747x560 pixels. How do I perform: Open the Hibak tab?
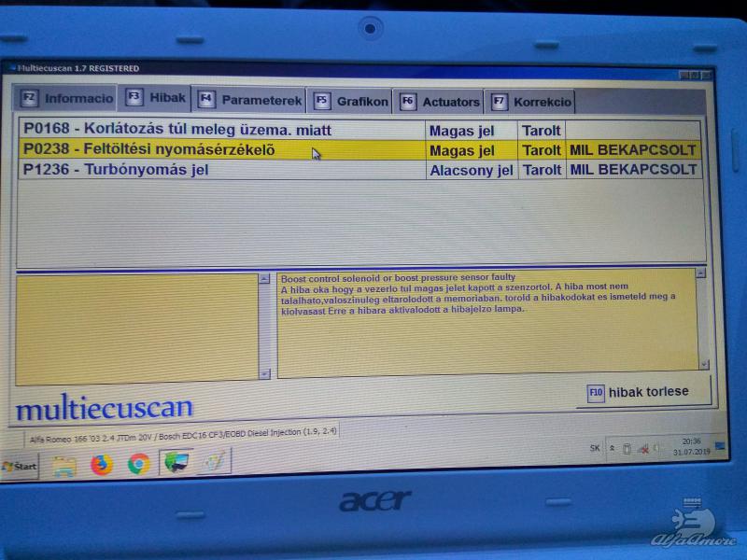(x=155, y=98)
